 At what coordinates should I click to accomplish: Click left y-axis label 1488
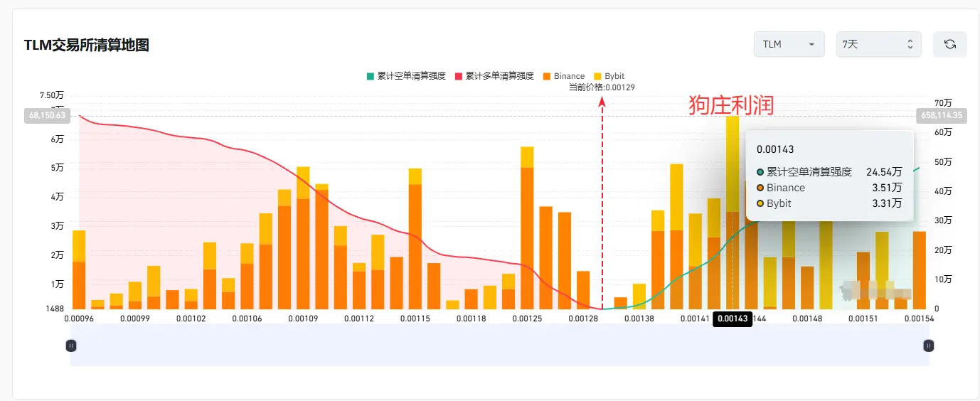point(54,309)
